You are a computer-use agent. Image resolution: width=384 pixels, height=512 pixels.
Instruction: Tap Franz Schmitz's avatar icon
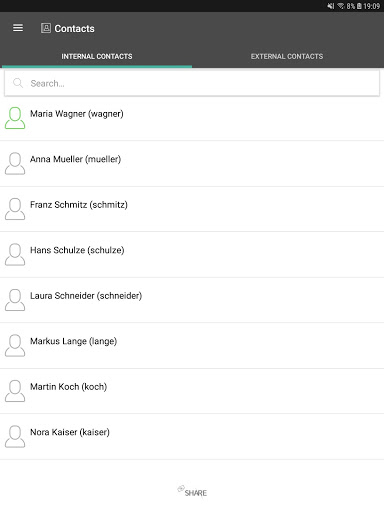click(x=15, y=209)
